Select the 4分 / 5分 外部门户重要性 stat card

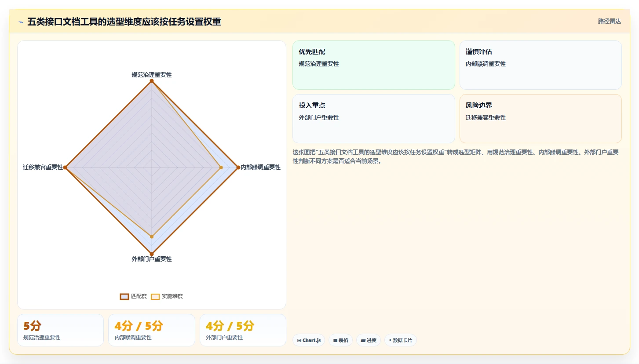coord(243,330)
